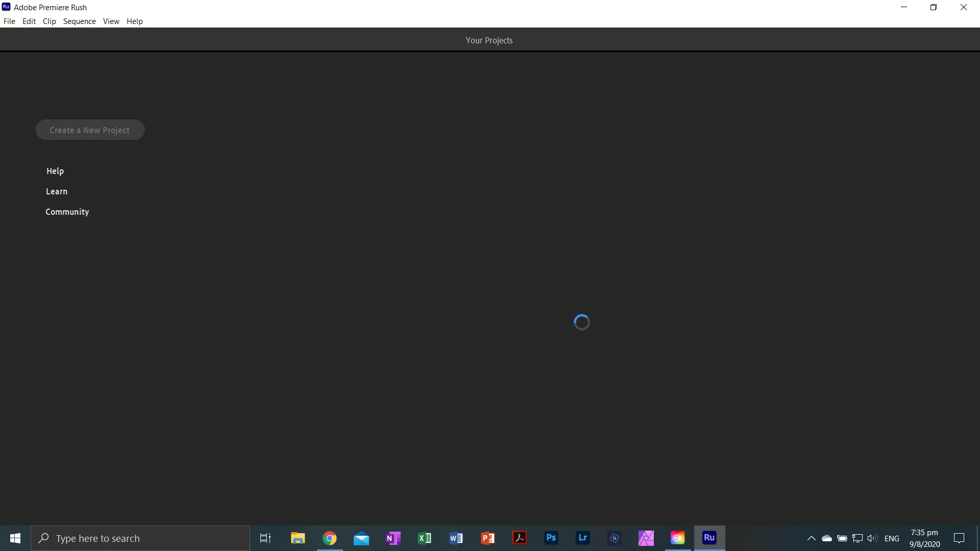Open the Help link in sidebar
The image size is (980, 551).
coord(55,171)
